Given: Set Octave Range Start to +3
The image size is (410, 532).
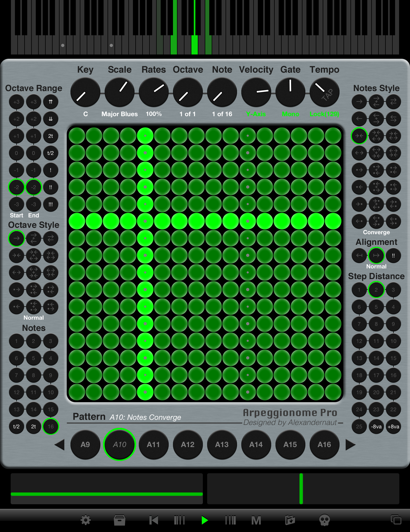Looking at the screenshot, I should click(x=17, y=102).
